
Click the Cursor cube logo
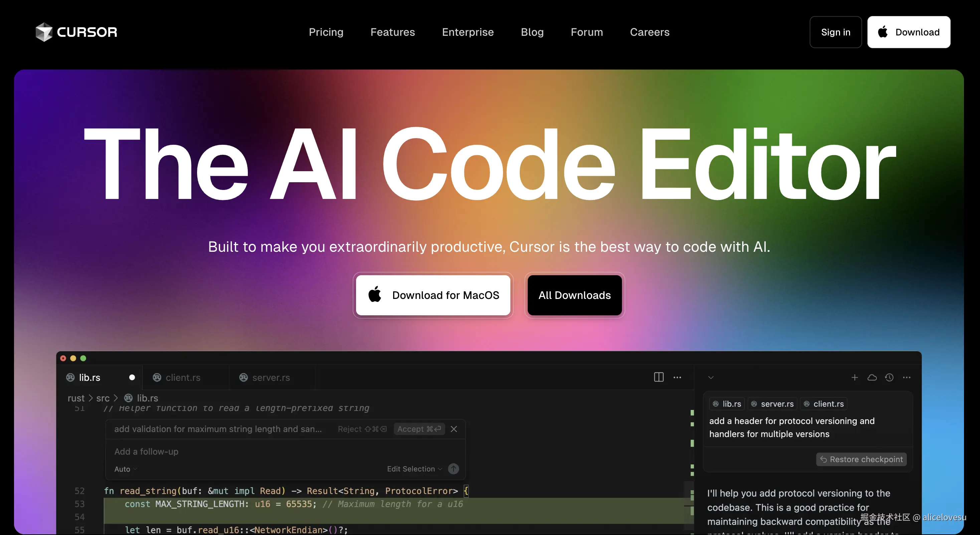pyautogui.click(x=44, y=32)
